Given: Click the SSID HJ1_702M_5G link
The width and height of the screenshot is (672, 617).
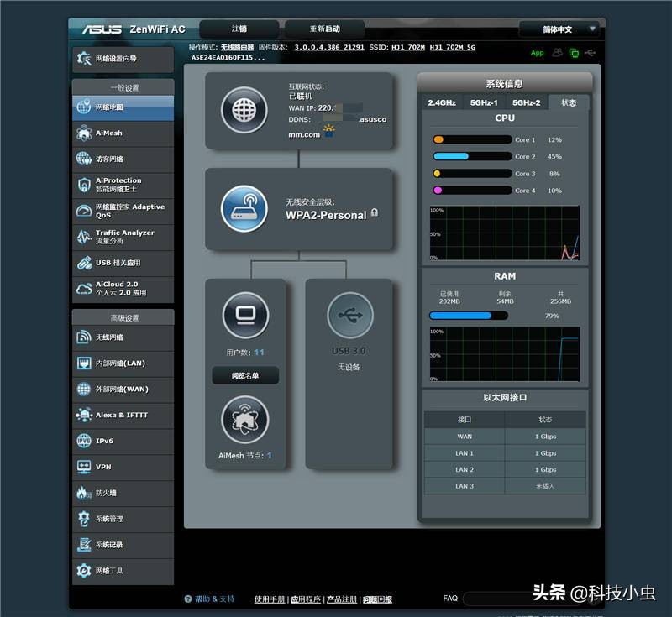Looking at the screenshot, I should (453, 47).
